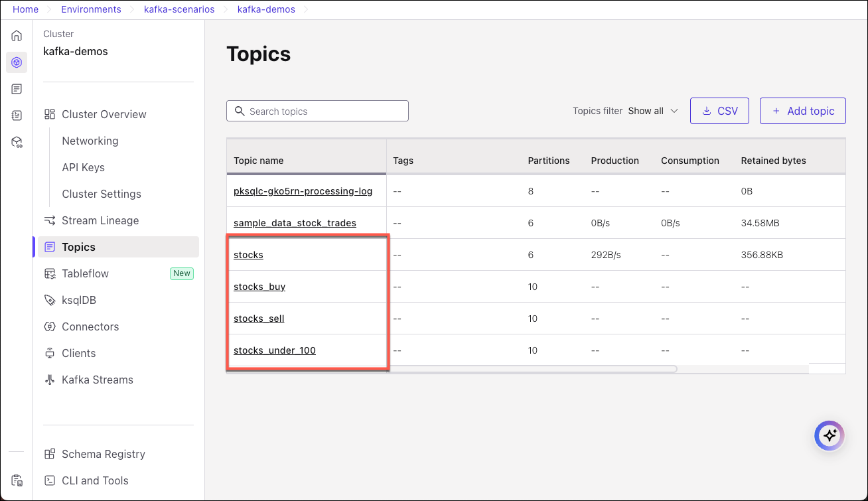Select Cluster Overview in sidebar

(104, 114)
